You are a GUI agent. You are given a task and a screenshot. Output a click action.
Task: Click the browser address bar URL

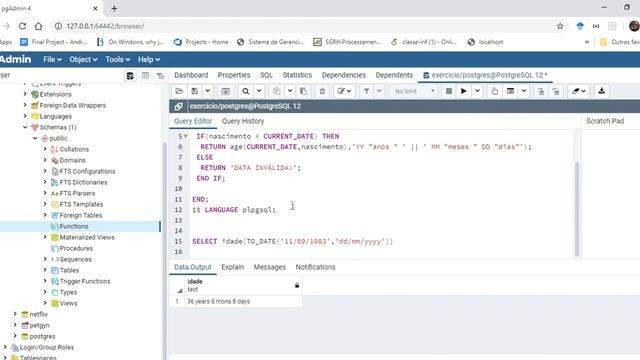(105, 26)
